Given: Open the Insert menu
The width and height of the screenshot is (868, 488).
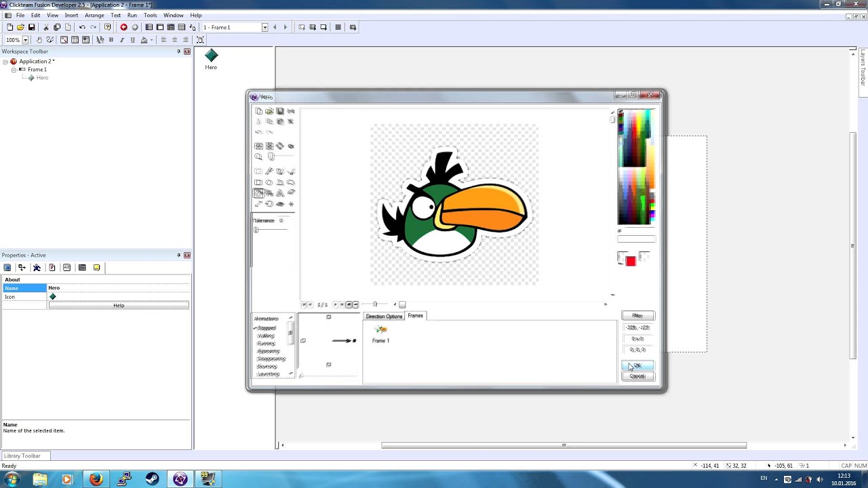Looking at the screenshot, I should point(71,15).
